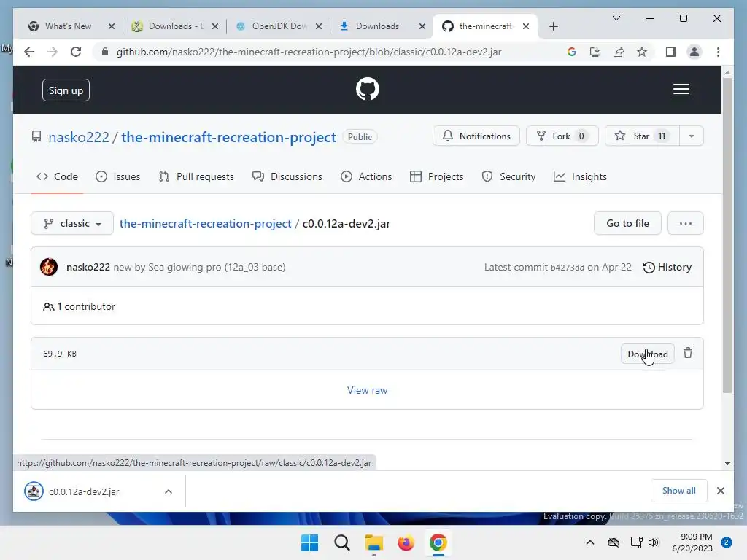Open commit hash b4273dd
747x560 pixels.
(567, 268)
